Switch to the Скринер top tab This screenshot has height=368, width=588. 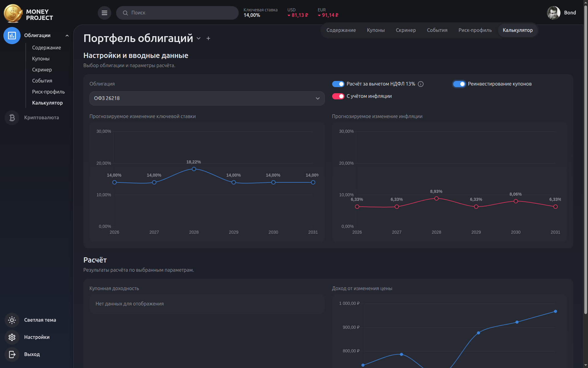click(406, 30)
